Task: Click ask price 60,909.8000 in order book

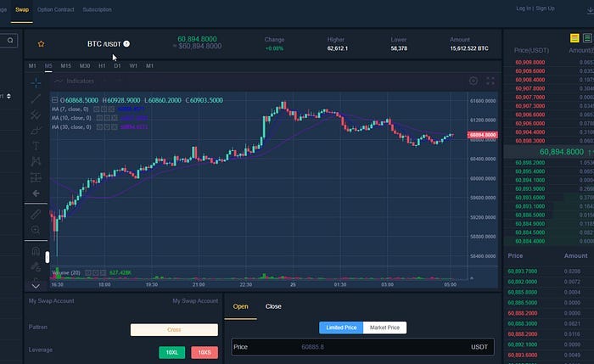Action: click(x=530, y=62)
